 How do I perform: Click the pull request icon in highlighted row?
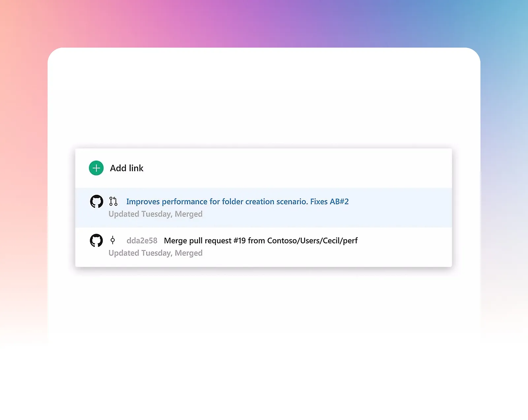coord(113,201)
